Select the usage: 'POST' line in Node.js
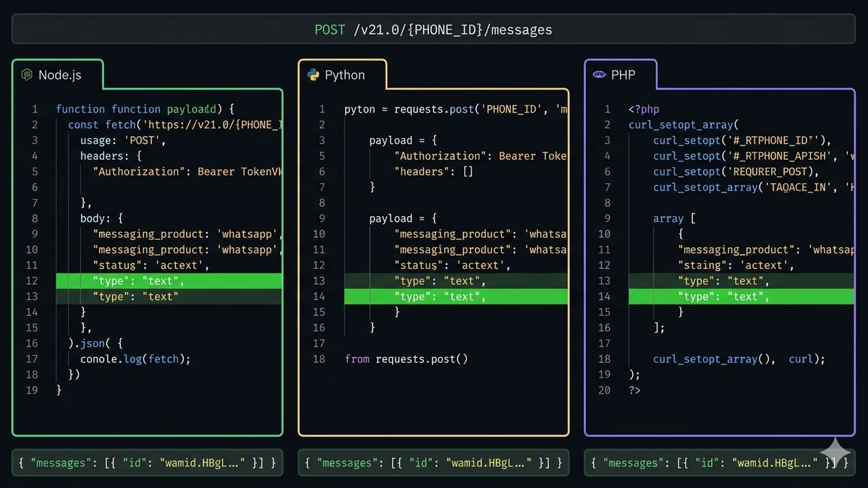 pos(124,140)
